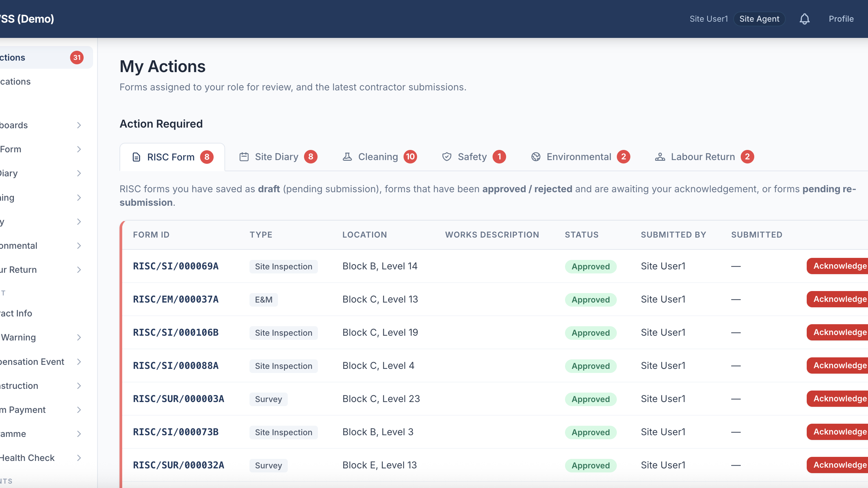This screenshot has height=488, width=868.
Task: Expand the Diary sidebar chevron
Action: (x=79, y=173)
